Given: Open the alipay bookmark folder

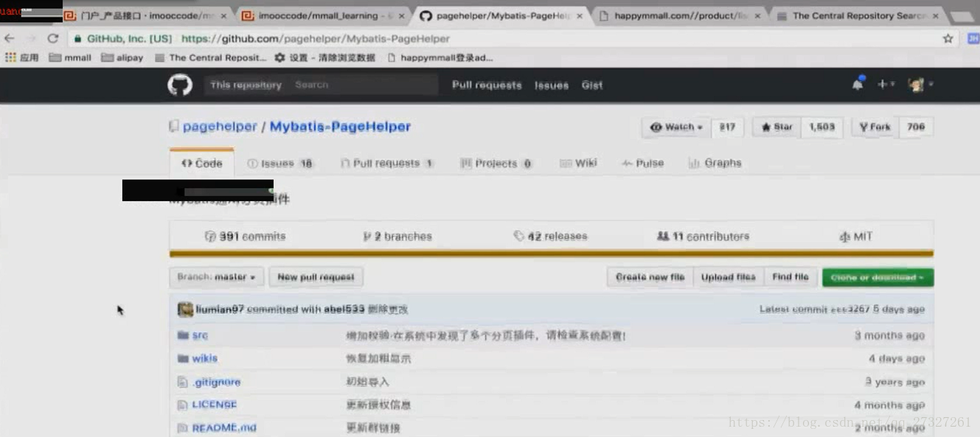Looking at the screenshot, I should tap(122, 57).
